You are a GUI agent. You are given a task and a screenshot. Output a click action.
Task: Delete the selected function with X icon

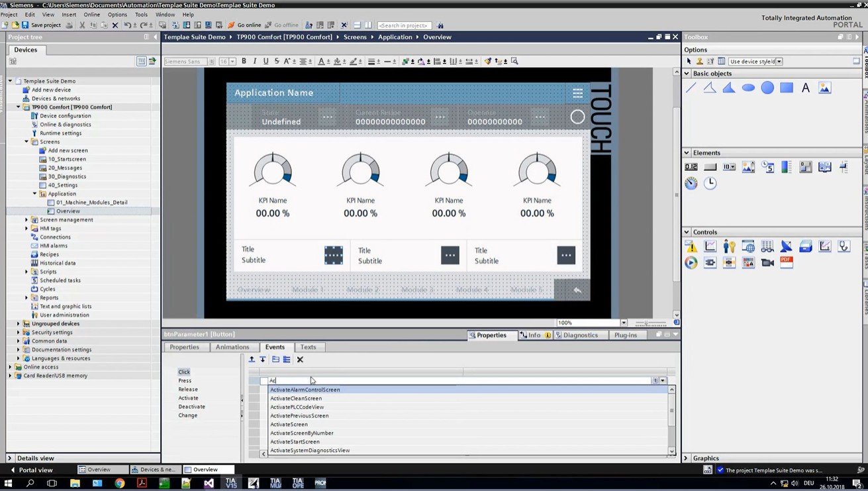(300, 359)
